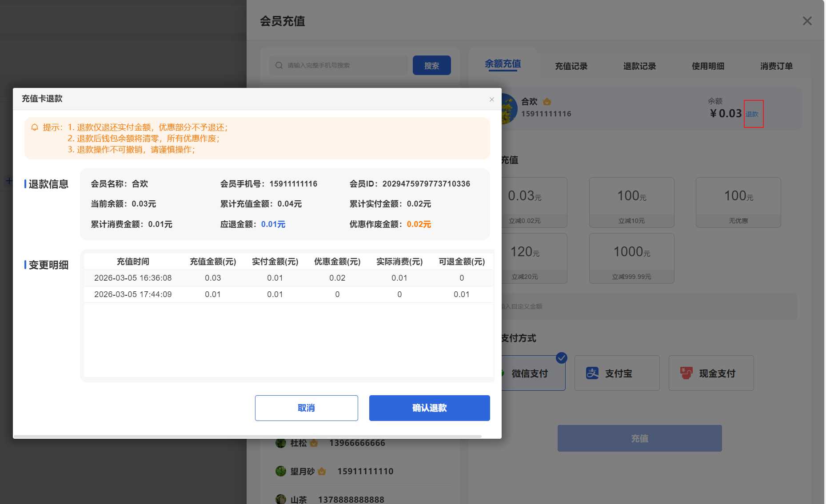Switch to the 充值记录 tab
Image resolution: width=826 pixels, height=504 pixels.
coord(571,66)
